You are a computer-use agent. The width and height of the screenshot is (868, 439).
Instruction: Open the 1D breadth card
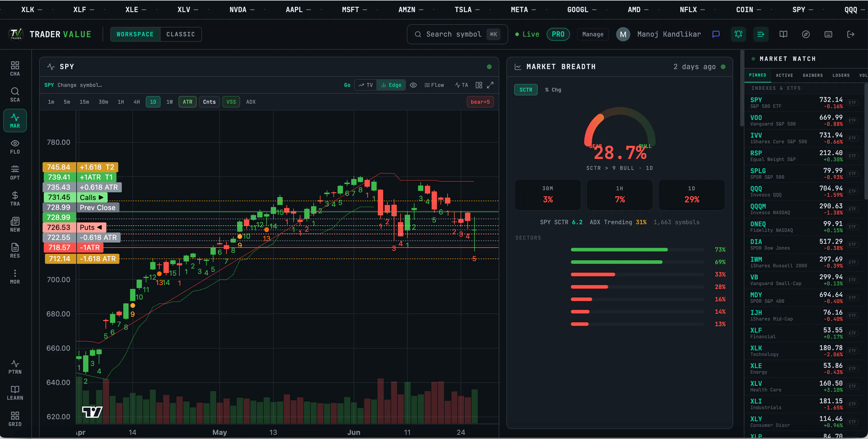point(692,195)
